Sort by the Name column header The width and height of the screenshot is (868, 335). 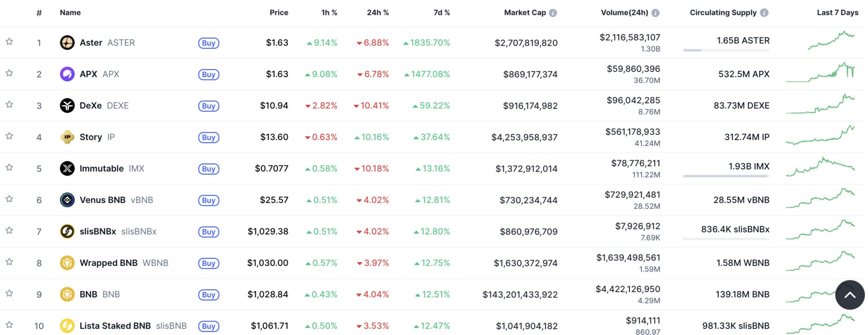pos(70,13)
